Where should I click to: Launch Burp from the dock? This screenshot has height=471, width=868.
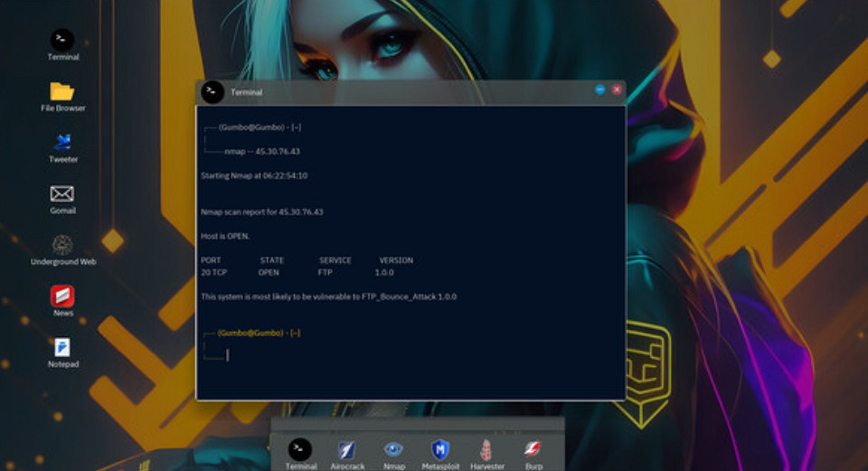click(x=533, y=449)
